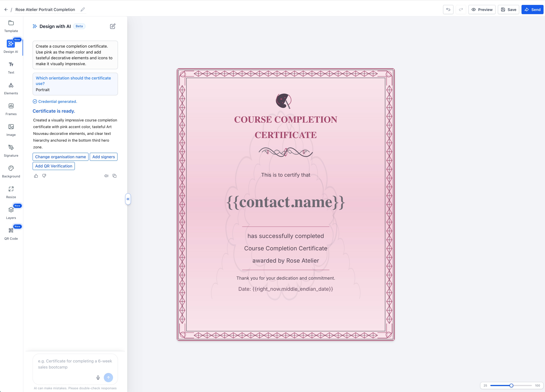The image size is (545, 392).
Task: Give thumbs down to AI response
Action: 44,176
